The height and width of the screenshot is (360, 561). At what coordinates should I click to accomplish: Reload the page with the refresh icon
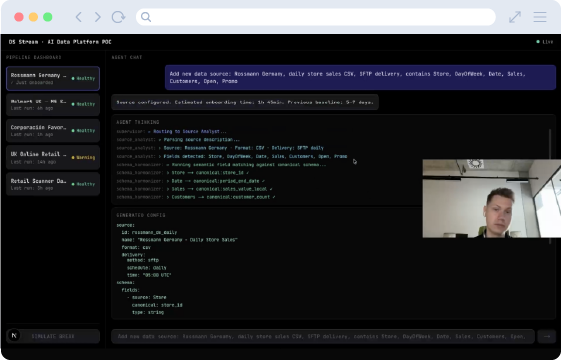tap(118, 17)
